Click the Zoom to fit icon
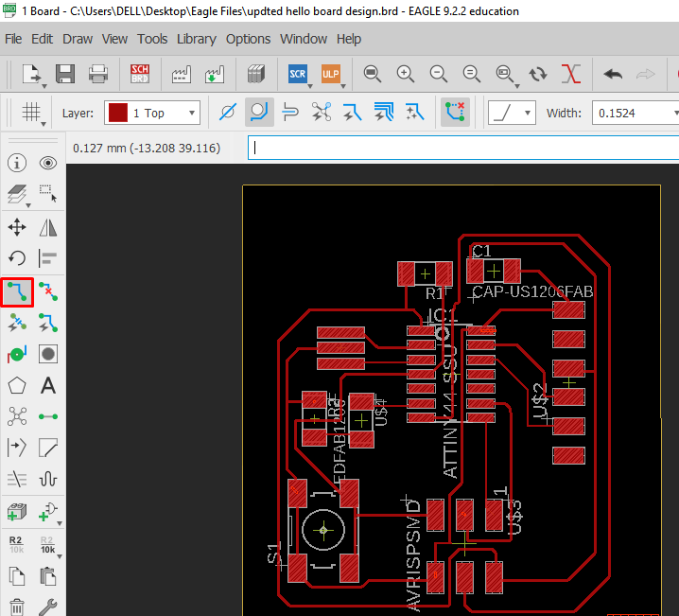The image size is (679, 616). tap(373, 74)
